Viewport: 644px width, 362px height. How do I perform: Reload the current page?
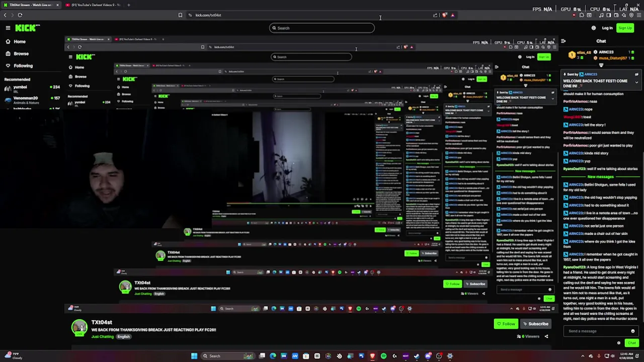tap(20, 15)
